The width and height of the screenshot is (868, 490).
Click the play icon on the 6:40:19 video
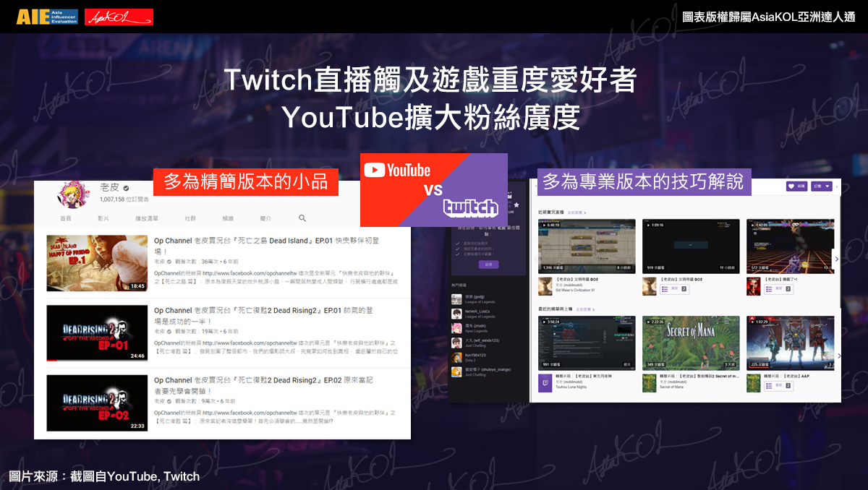[543, 225]
